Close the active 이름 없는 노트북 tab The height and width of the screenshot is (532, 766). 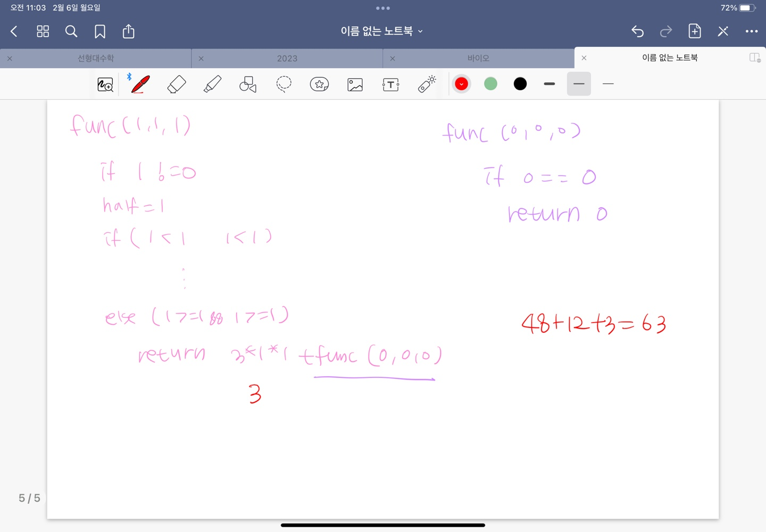[x=584, y=58]
